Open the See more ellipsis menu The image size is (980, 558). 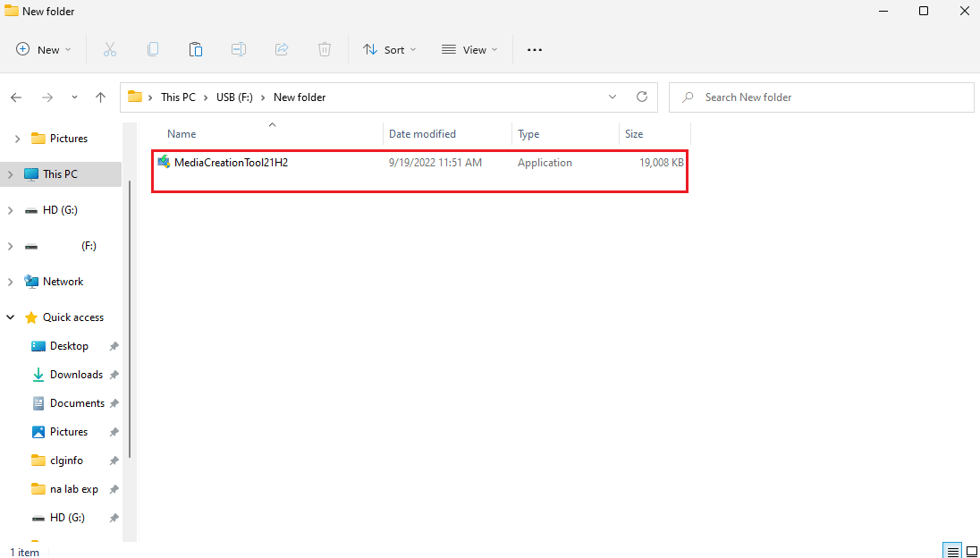[535, 50]
